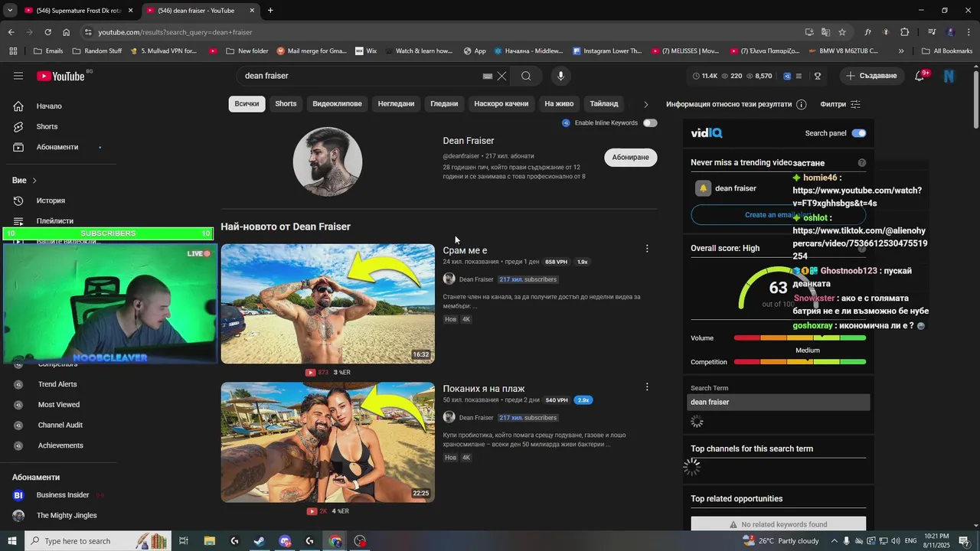
Task: Start voice search with microphone icon
Action: coord(560,76)
